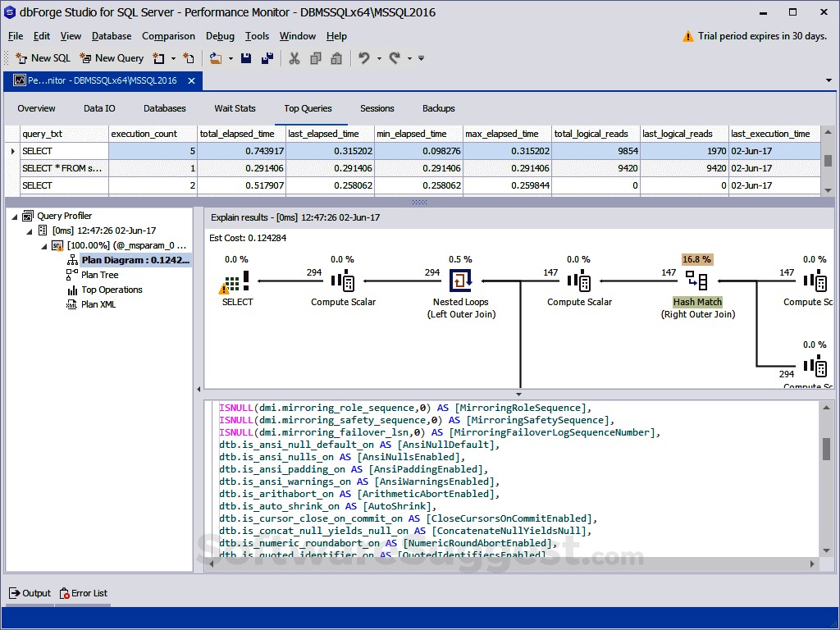The image size is (840, 630).
Task: Click the Save All toolbar icon
Action: (268, 58)
